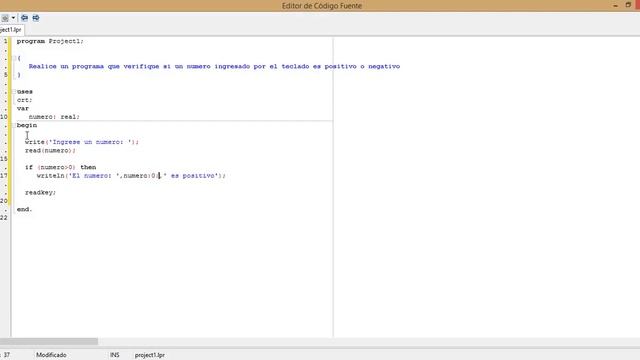Screen dimensions: 640x360
Task: Select the project1.lpr editor tab
Action: pyautogui.click(x=11, y=30)
